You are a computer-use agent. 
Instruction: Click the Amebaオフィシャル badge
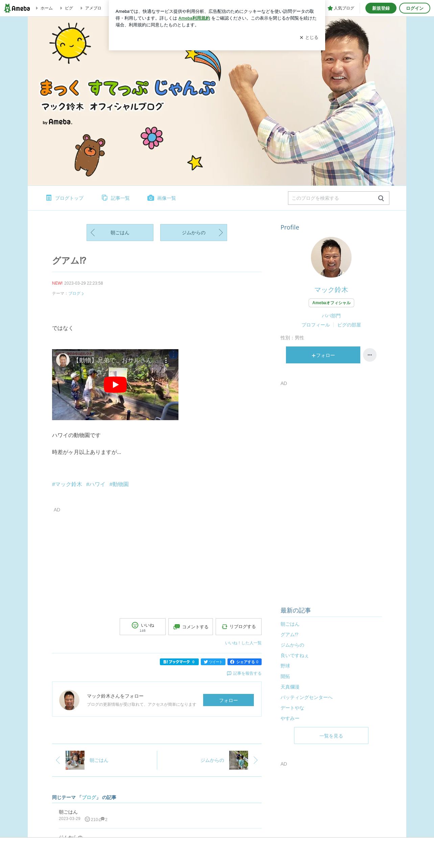pyautogui.click(x=331, y=303)
